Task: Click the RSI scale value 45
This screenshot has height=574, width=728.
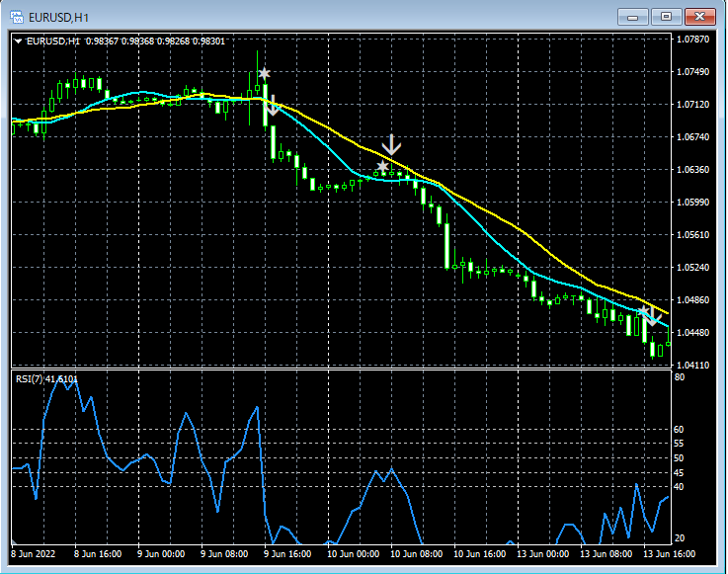Action: pyautogui.click(x=679, y=473)
